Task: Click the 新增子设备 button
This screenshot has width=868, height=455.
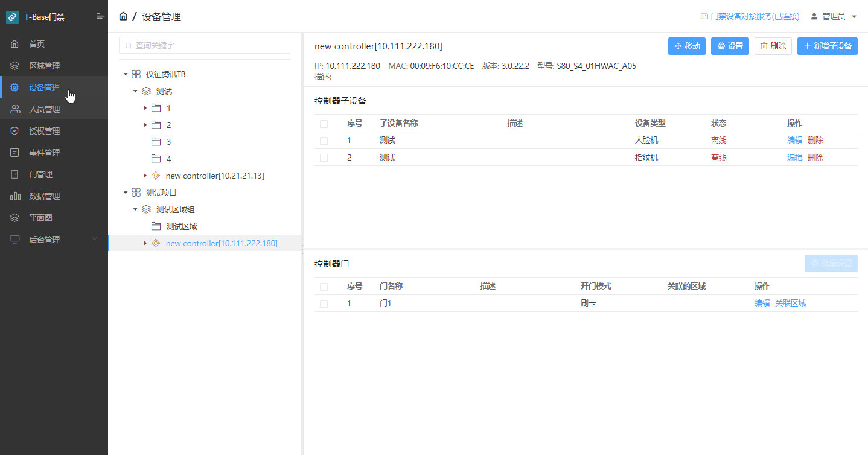Action: (828, 46)
